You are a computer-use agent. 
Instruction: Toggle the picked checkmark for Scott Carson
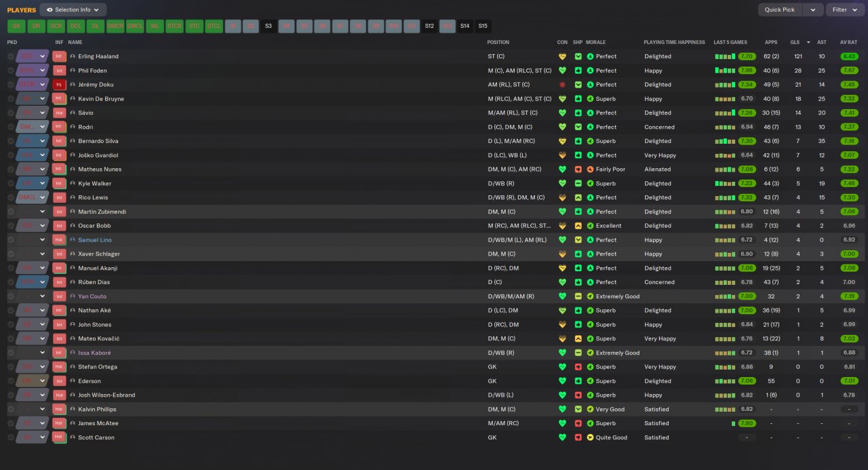[11, 437]
